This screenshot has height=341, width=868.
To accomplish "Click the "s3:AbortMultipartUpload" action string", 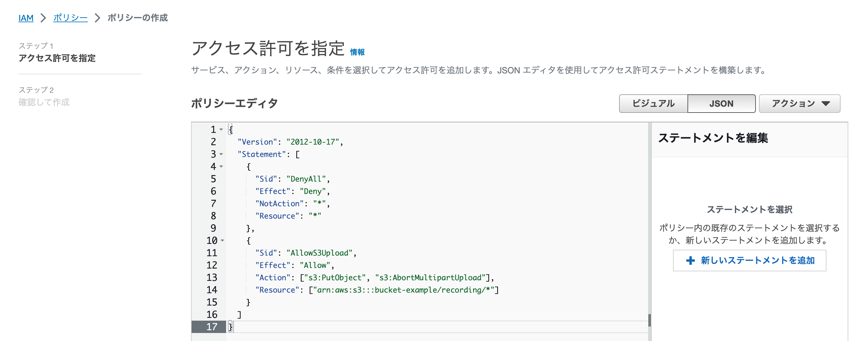I will (x=430, y=277).
